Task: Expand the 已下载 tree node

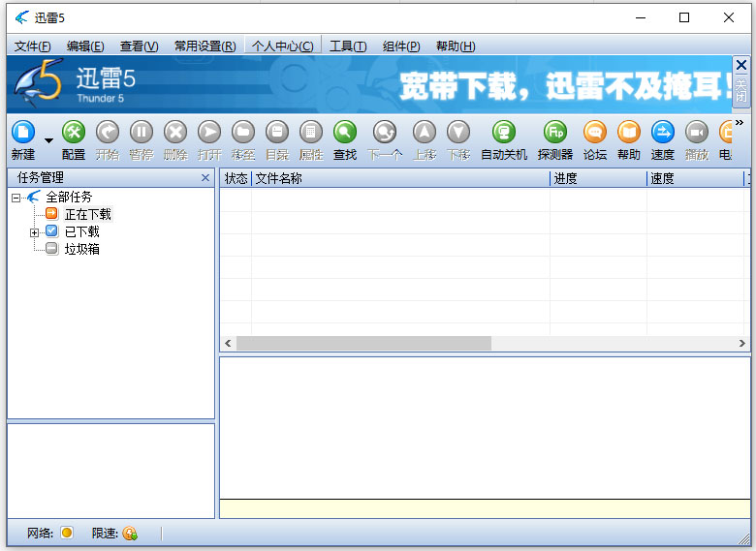Action: [34, 232]
